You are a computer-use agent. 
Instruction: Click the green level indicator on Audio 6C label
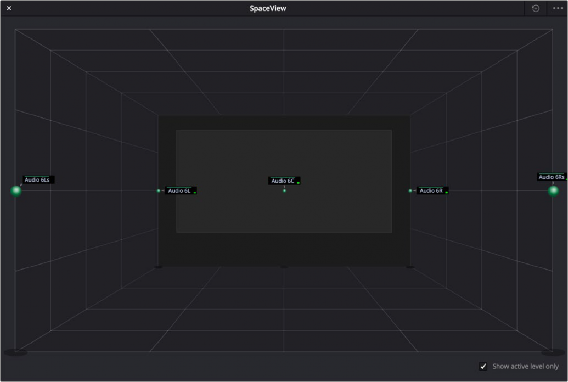[298, 183]
